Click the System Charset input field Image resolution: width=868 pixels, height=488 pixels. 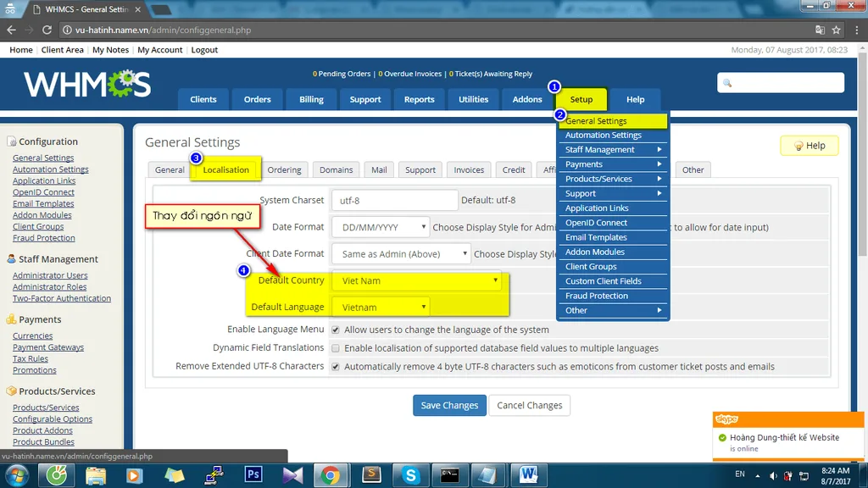(395, 200)
